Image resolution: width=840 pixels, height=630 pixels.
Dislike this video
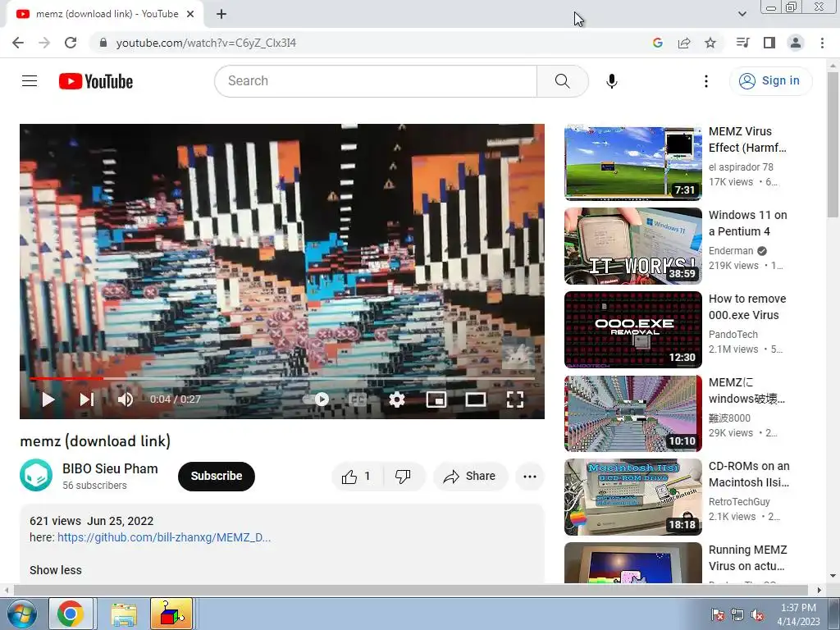pyautogui.click(x=404, y=477)
